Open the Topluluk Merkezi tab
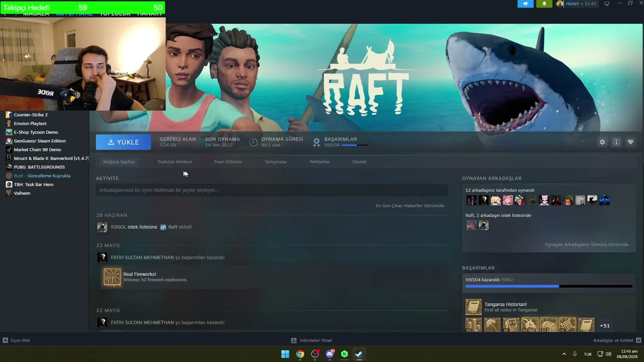644x362 pixels. pos(175,162)
